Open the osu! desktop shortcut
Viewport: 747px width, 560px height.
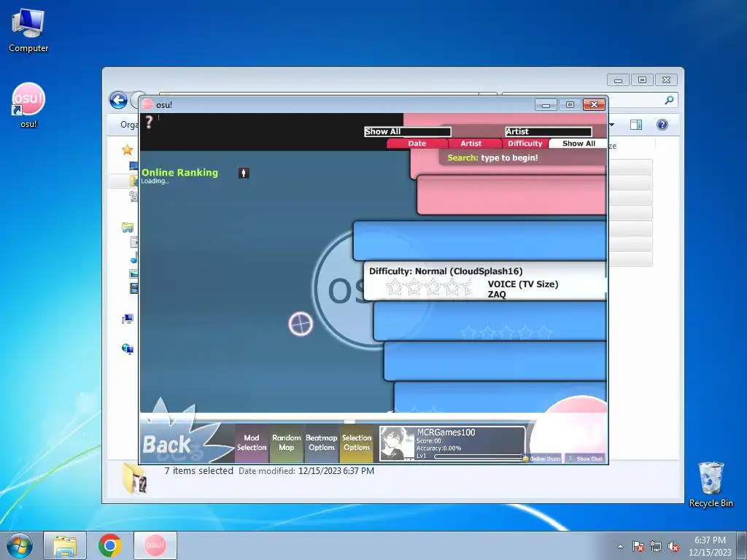28,106
